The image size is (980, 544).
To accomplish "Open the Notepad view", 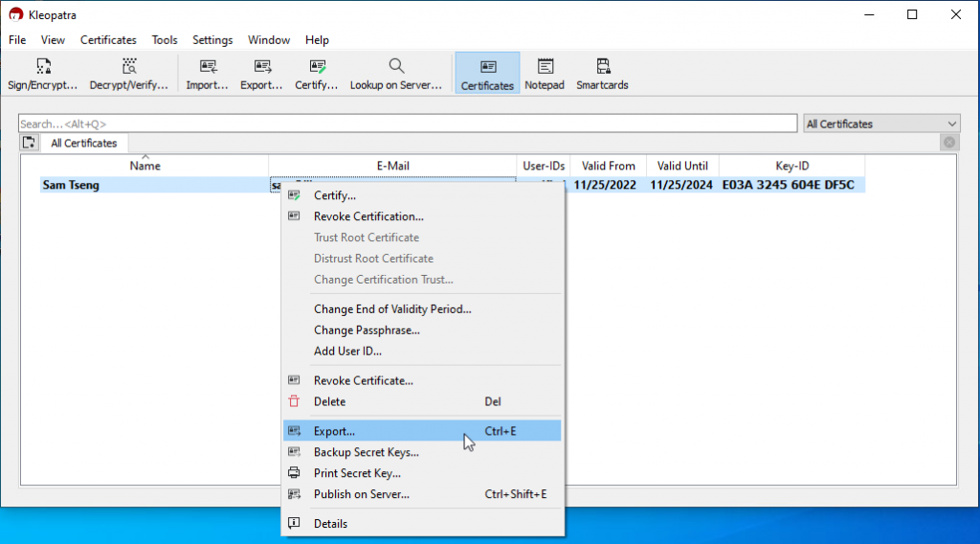I will coord(545,74).
